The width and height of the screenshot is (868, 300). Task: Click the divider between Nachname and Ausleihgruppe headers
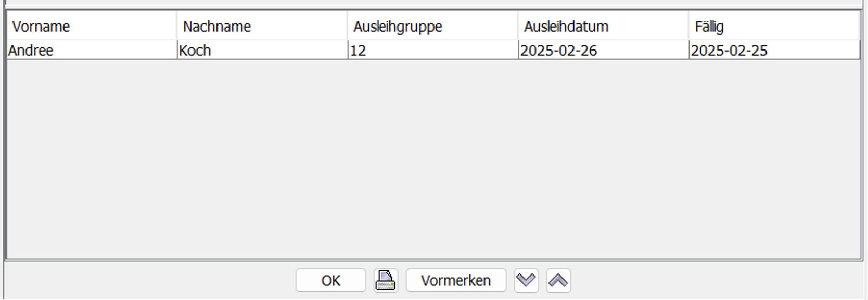click(348, 26)
